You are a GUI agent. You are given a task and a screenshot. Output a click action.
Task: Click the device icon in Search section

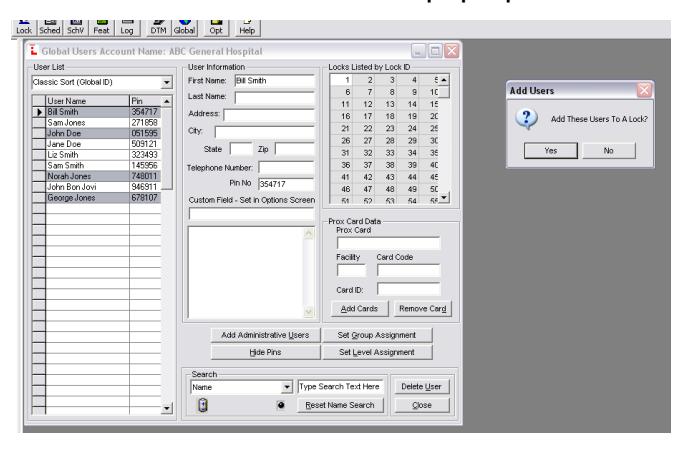pyautogui.click(x=203, y=405)
